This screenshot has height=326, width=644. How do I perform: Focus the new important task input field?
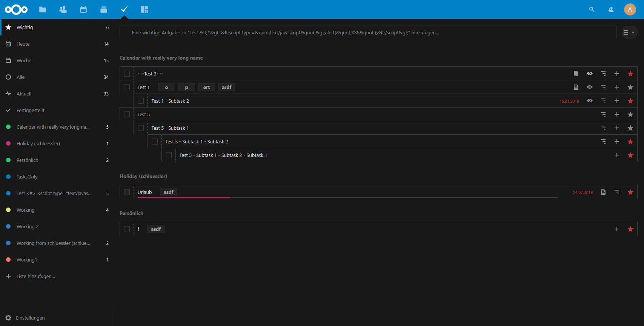(x=368, y=32)
